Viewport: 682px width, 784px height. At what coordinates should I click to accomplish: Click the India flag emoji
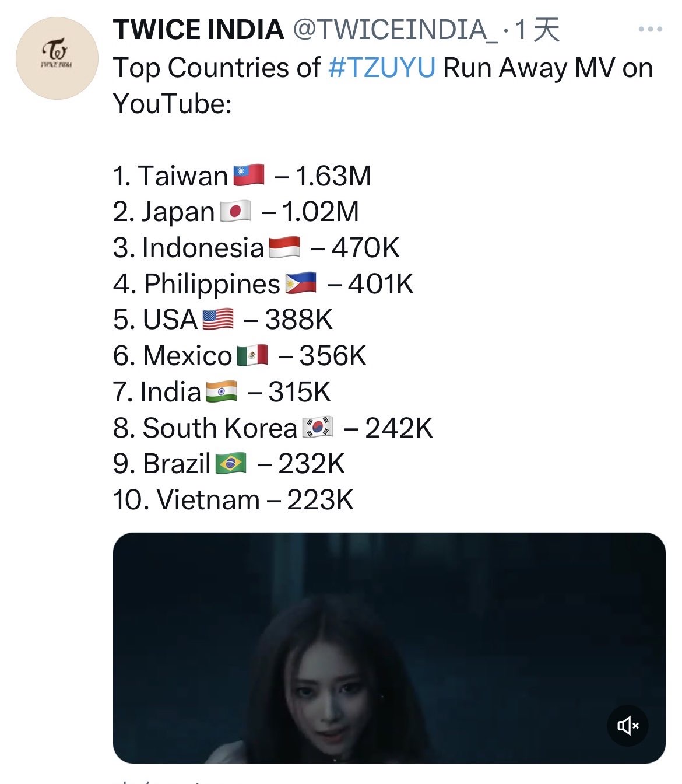222,391
